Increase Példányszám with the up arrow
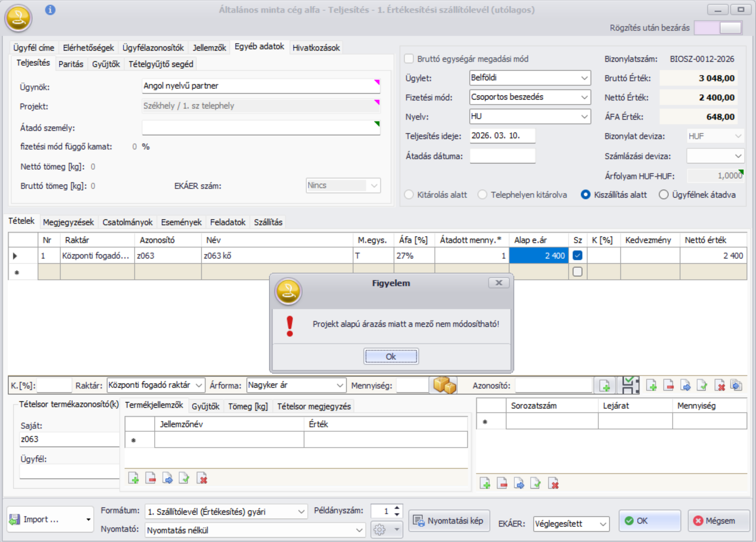This screenshot has width=756, height=542. click(397, 507)
